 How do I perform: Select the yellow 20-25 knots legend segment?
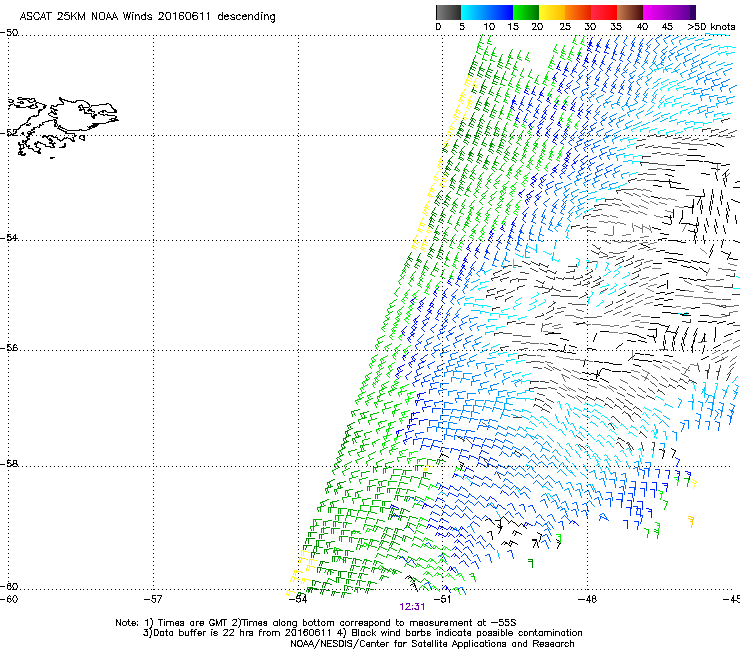[x=552, y=12]
